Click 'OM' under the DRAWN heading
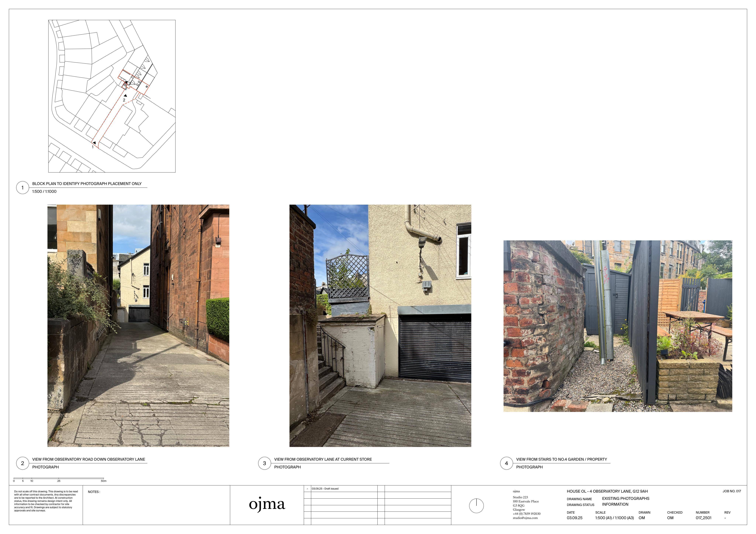This screenshot has width=756, height=534. tap(642, 518)
